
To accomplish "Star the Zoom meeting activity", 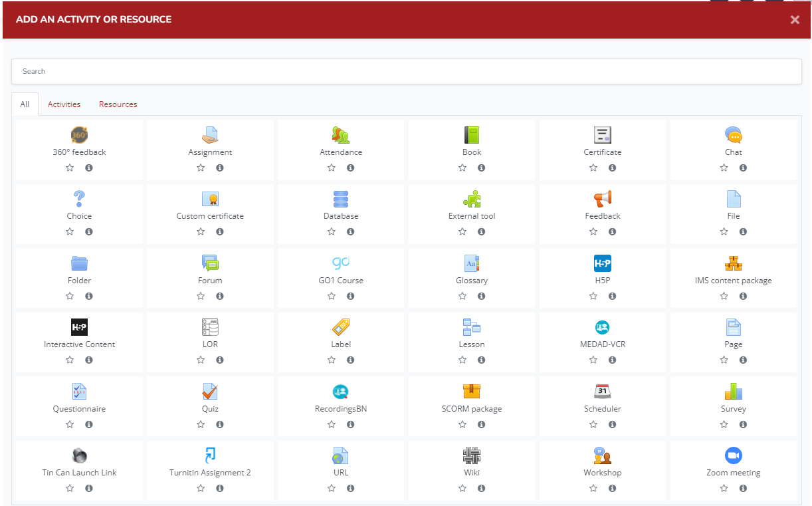I will coord(724,488).
